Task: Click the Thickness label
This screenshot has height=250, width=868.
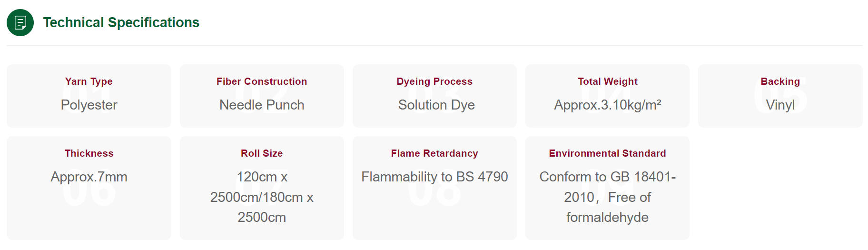Action: point(89,153)
